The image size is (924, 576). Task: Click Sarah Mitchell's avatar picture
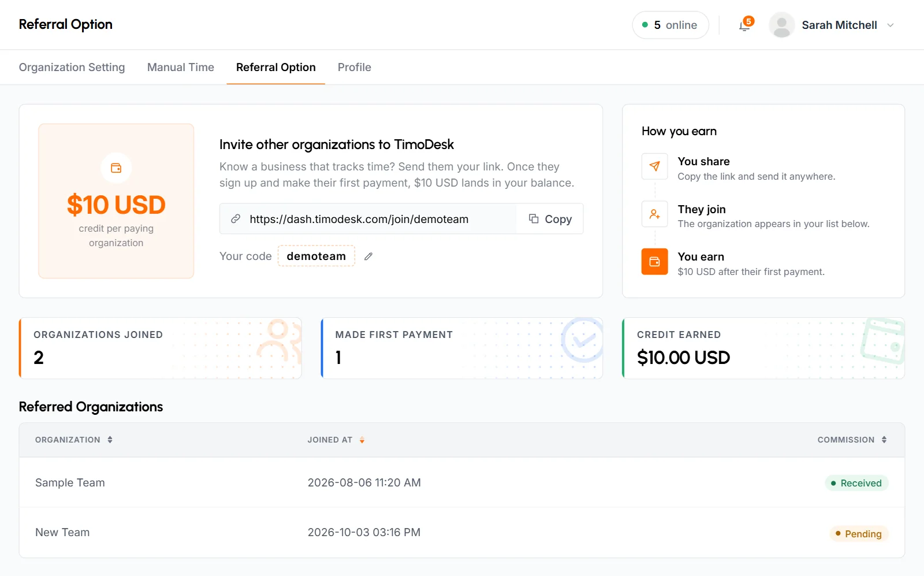tap(781, 25)
